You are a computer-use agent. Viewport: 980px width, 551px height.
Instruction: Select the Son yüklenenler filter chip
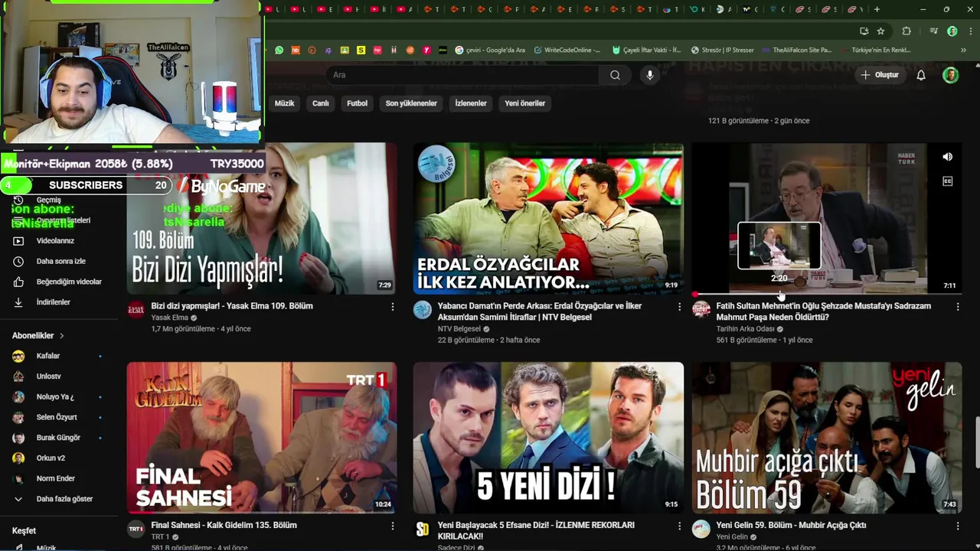pyautogui.click(x=411, y=103)
